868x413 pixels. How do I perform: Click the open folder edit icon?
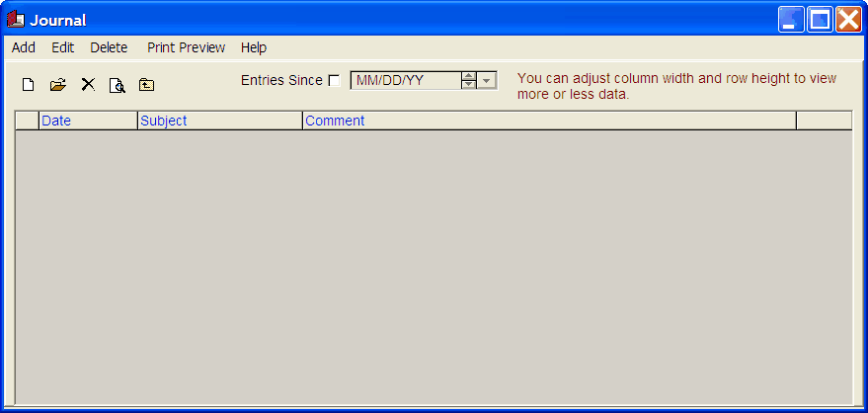(58, 85)
